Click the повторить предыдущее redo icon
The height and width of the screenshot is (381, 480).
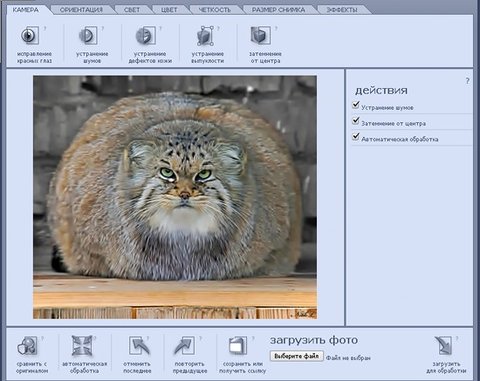(x=184, y=346)
